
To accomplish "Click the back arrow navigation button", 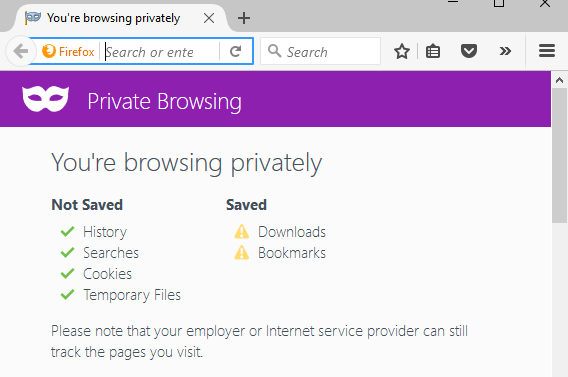I will click(21, 51).
